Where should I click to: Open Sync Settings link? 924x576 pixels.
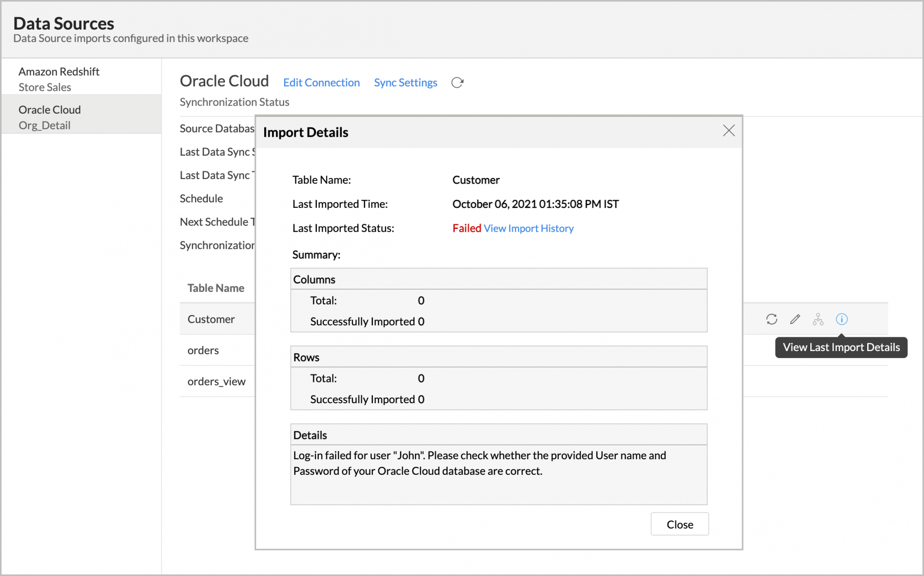point(406,83)
